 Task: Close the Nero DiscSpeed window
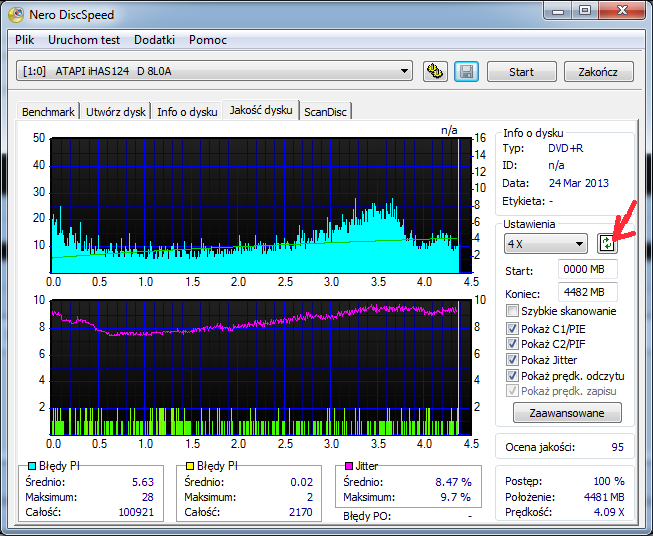[x=622, y=11]
